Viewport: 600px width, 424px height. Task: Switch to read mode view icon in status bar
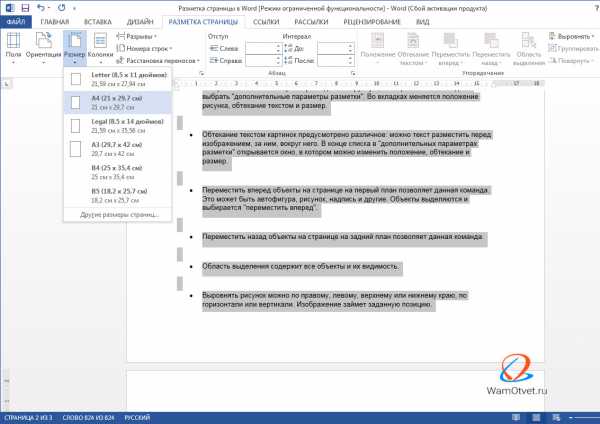[x=516, y=417]
